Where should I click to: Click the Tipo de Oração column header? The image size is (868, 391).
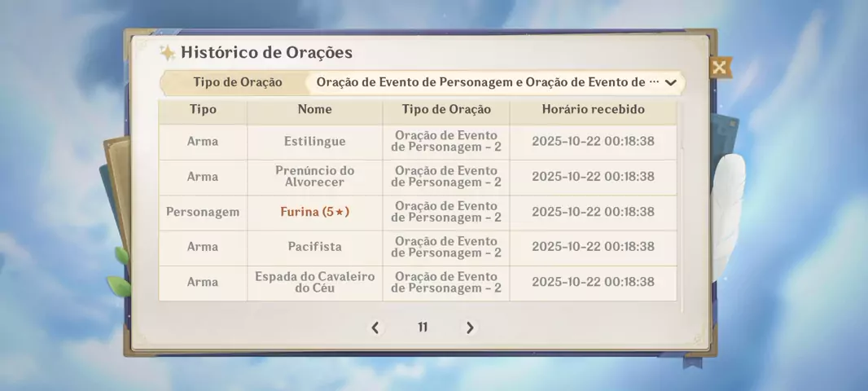446,109
